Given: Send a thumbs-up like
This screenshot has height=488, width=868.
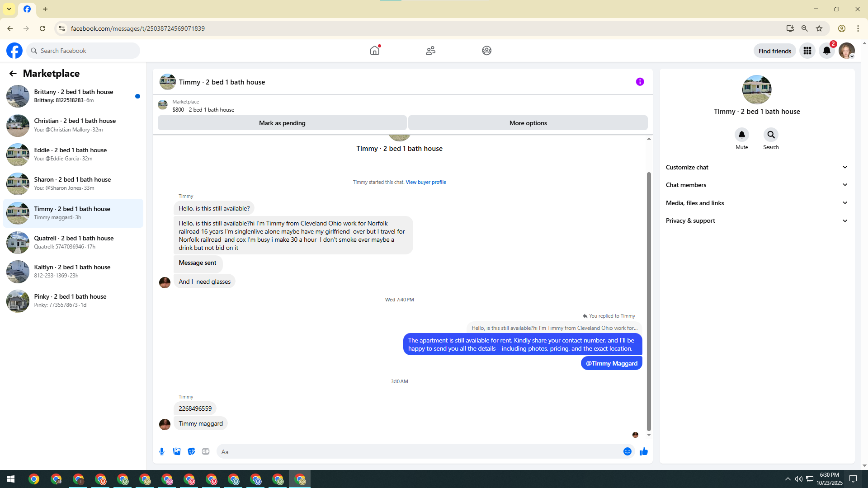Looking at the screenshot, I should 643,451.
